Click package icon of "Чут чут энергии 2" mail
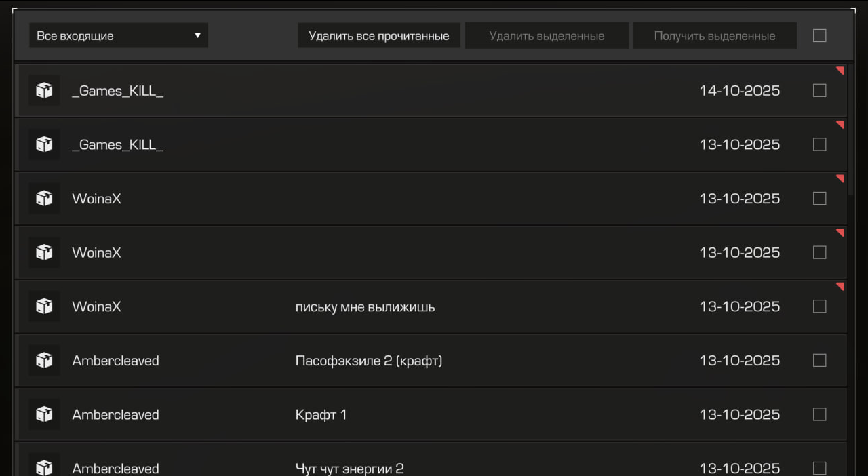This screenshot has height=476, width=868. point(44,467)
